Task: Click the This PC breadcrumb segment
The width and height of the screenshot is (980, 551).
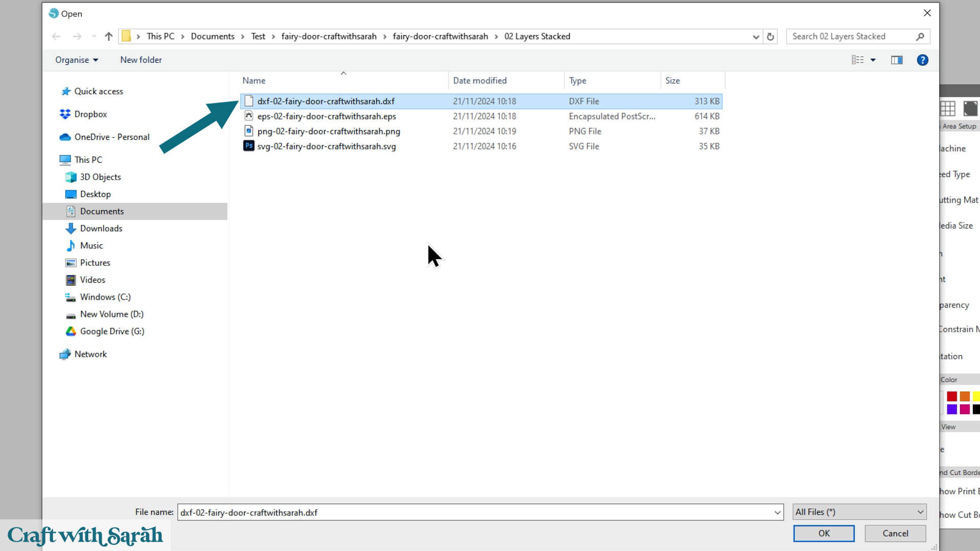Action: click(160, 36)
